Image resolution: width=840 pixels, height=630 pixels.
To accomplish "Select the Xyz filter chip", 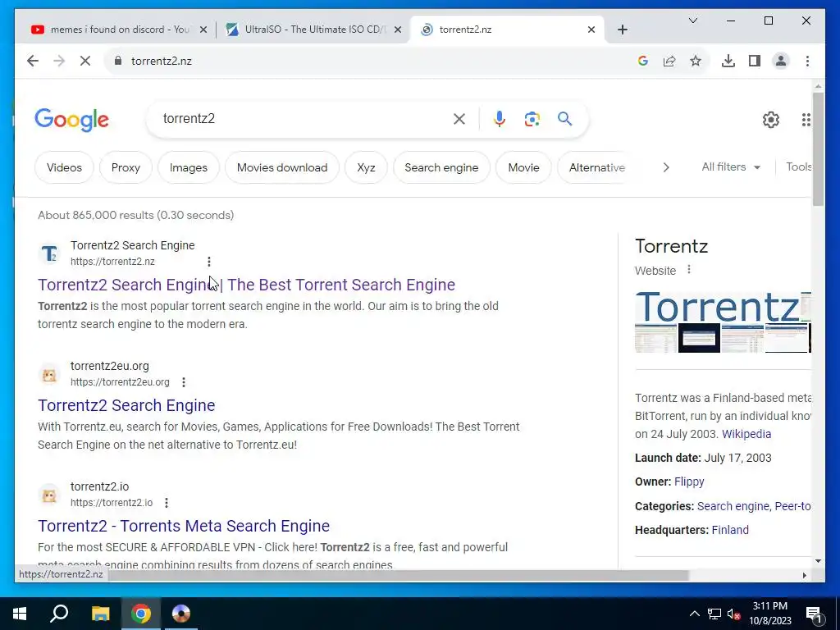I will click(366, 167).
